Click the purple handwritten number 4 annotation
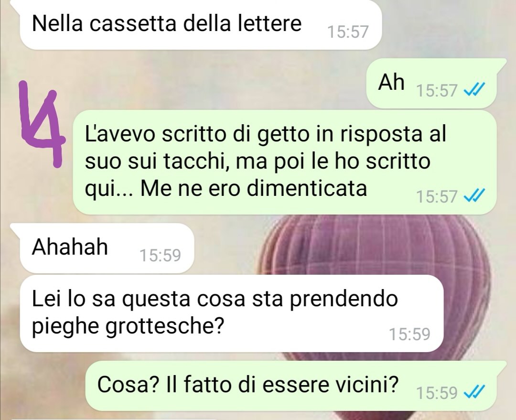This screenshot has height=420, width=516. click(42, 124)
